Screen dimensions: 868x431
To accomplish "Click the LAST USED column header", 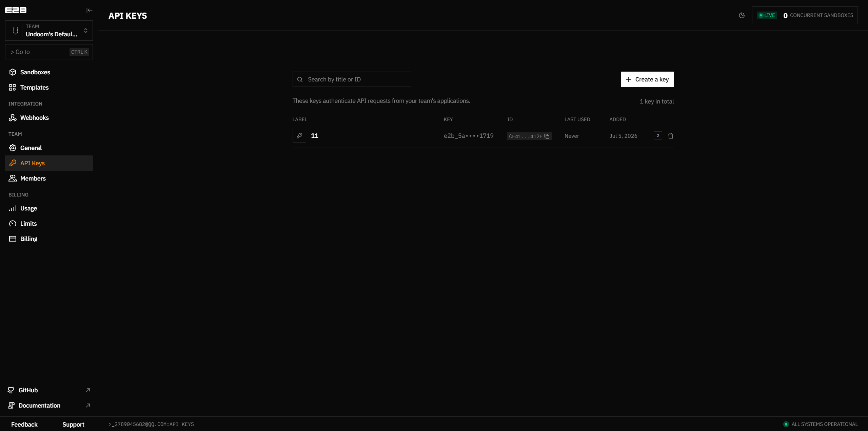I will coord(577,119).
